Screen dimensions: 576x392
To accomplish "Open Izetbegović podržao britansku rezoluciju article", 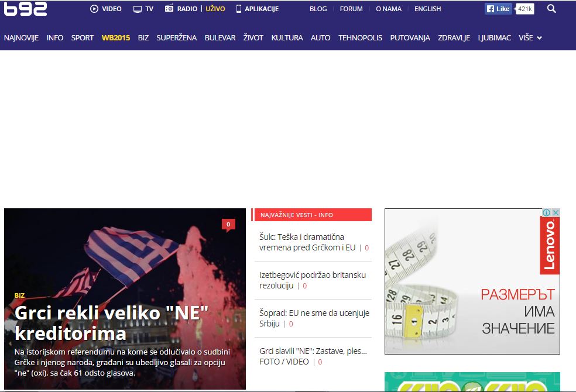I will (313, 280).
